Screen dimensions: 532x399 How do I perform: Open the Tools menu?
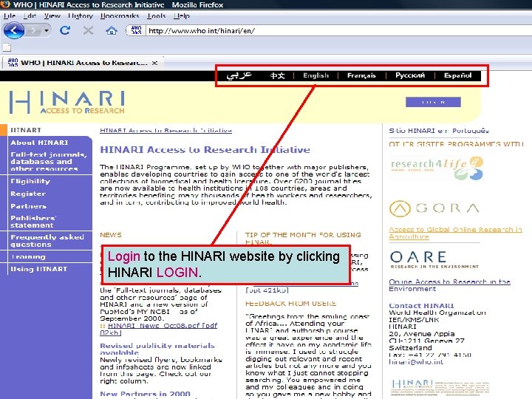click(x=156, y=16)
